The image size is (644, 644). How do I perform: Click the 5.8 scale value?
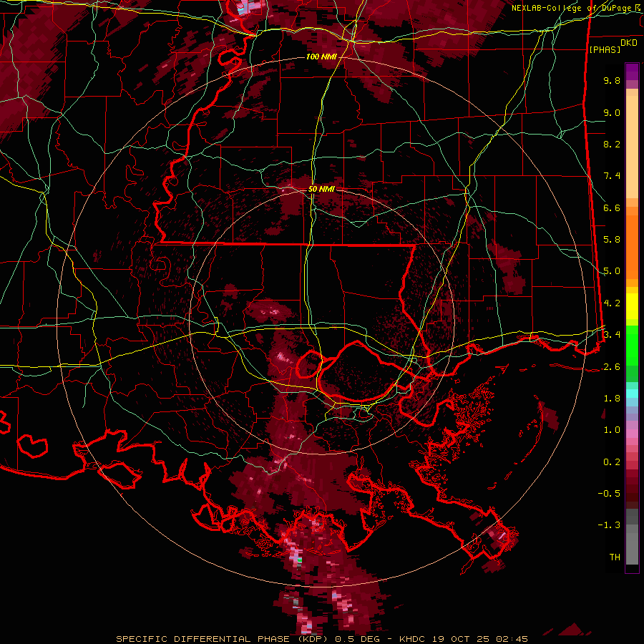coord(612,240)
